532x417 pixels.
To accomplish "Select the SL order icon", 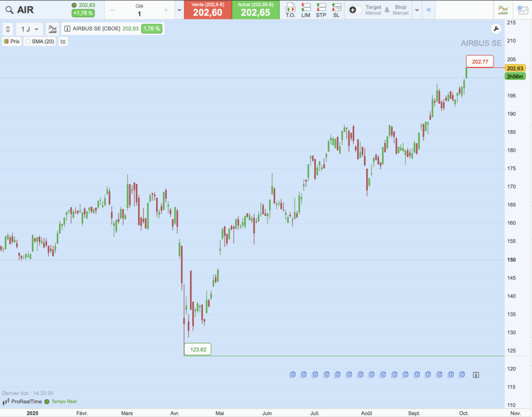I will pos(336,10).
